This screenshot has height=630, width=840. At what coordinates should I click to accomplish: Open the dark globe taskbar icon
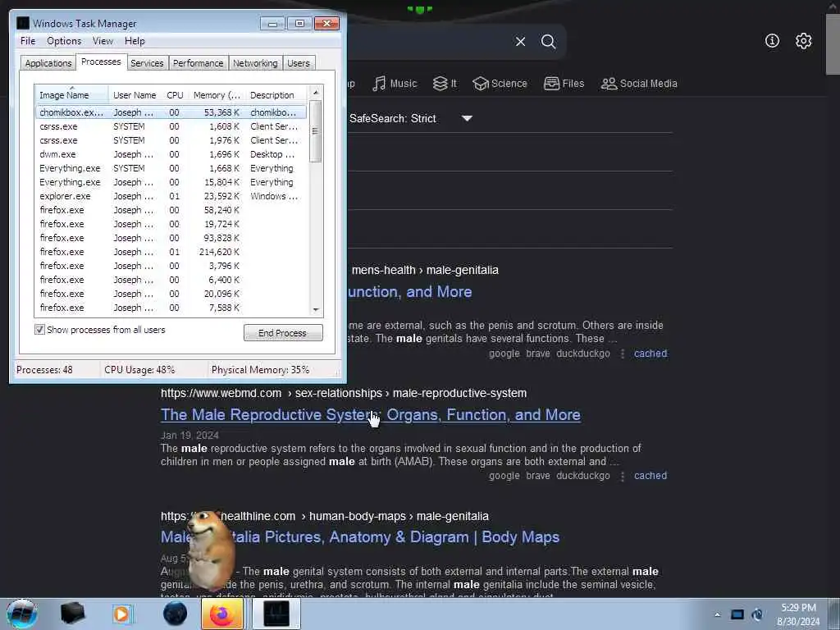175,614
